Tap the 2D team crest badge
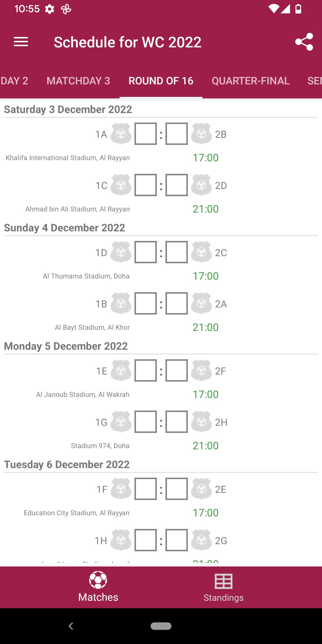The width and height of the screenshot is (322, 644). point(201,185)
